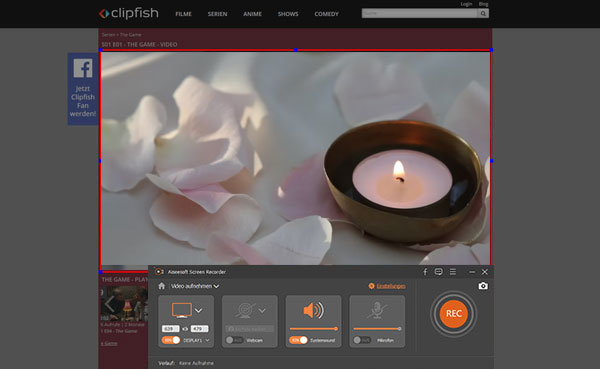
Task: Open the recorder hamburger menu
Action: click(453, 272)
